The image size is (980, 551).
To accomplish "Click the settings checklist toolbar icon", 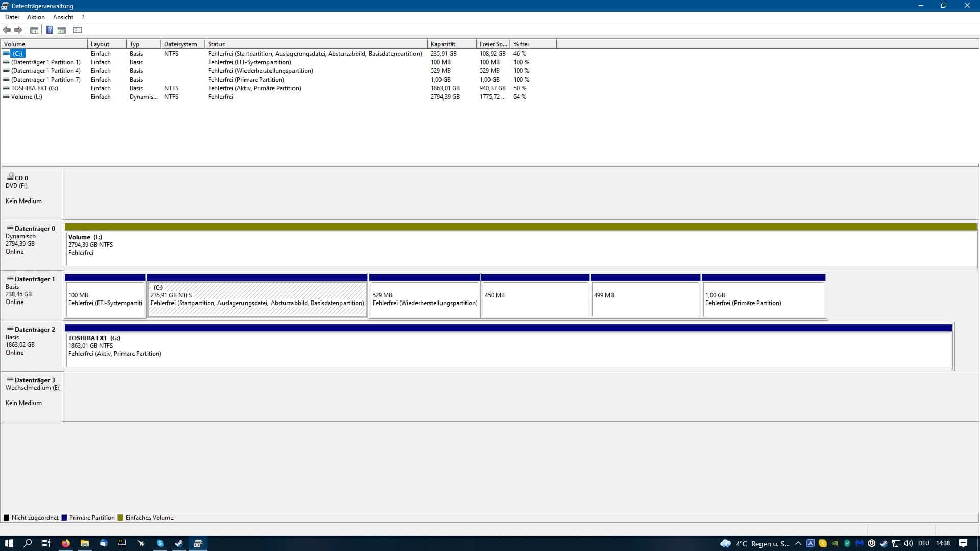I will click(x=78, y=30).
